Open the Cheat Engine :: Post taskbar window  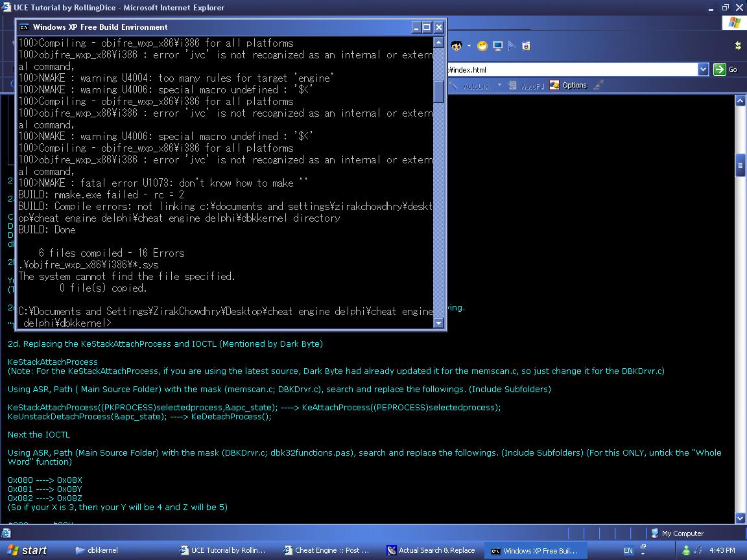pyautogui.click(x=327, y=550)
